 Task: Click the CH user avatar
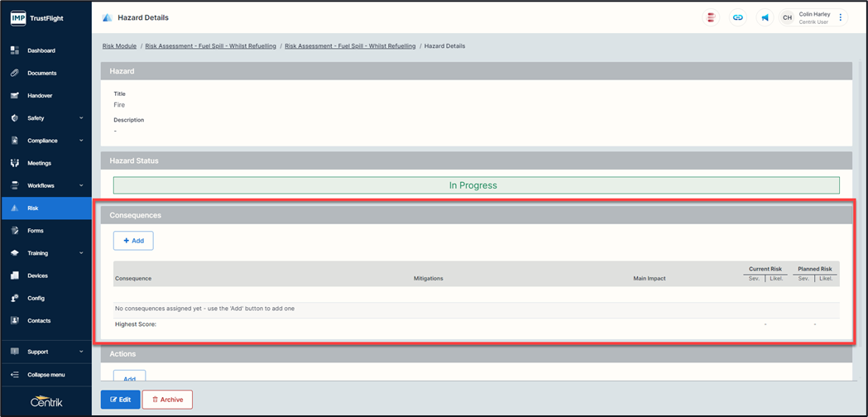(x=787, y=17)
